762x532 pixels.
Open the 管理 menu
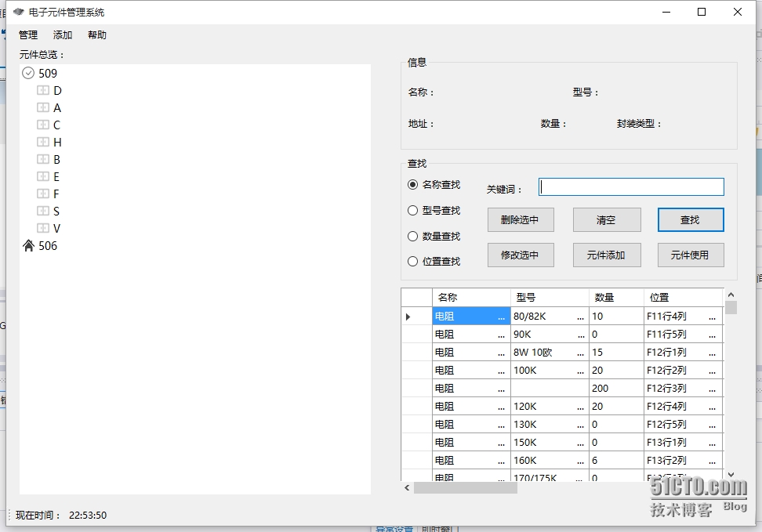point(28,35)
